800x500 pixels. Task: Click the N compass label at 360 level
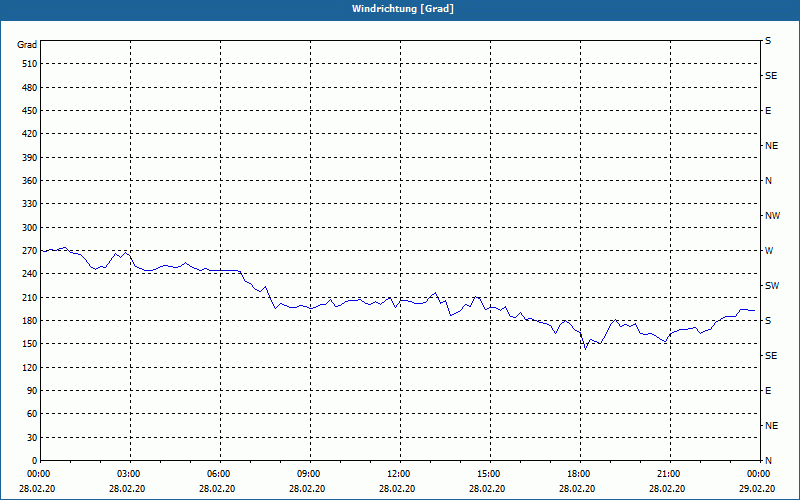[768, 181]
